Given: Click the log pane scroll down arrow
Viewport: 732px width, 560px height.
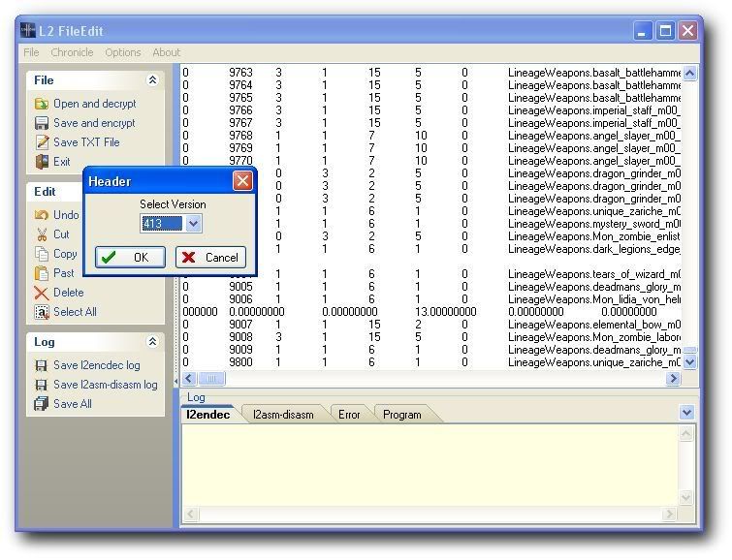Looking at the screenshot, I should (685, 497).
